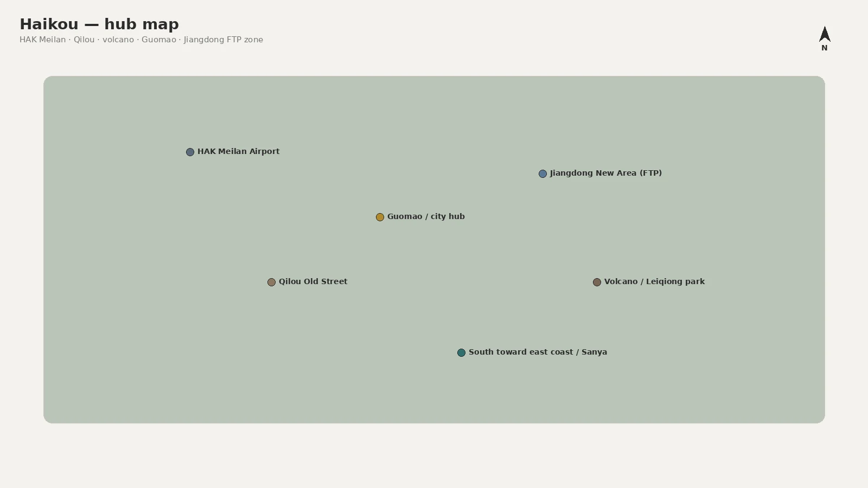Click the Volcano / Leiqiong park marker
Viewport: 868px width, 488px height.
click(x=597, y=282)
